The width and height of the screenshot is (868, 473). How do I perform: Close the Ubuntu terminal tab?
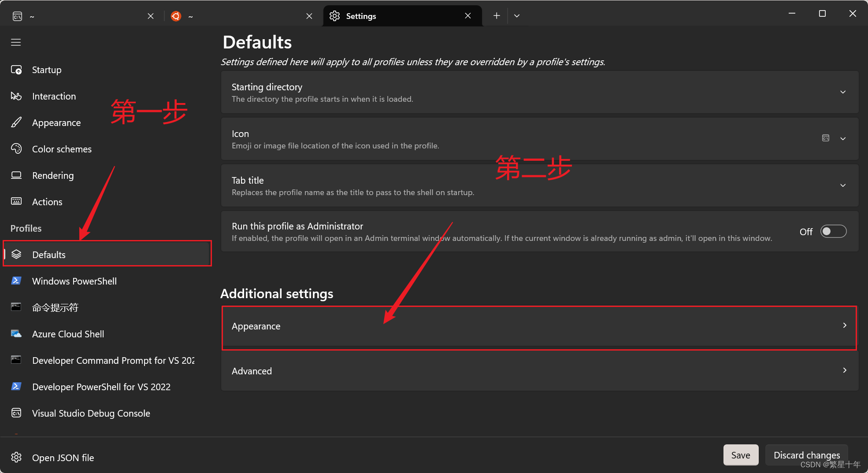click(309, 16)
